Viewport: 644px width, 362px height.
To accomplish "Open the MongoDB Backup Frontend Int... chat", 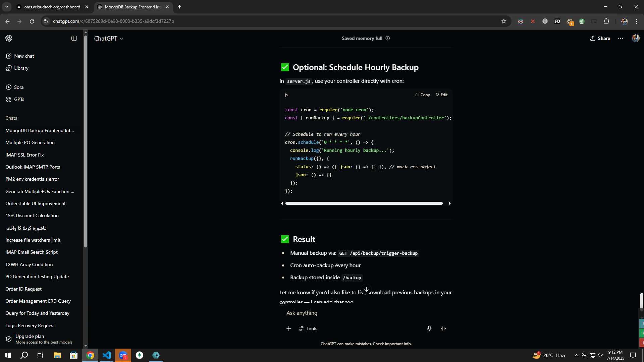I will [x=40, y=130].
